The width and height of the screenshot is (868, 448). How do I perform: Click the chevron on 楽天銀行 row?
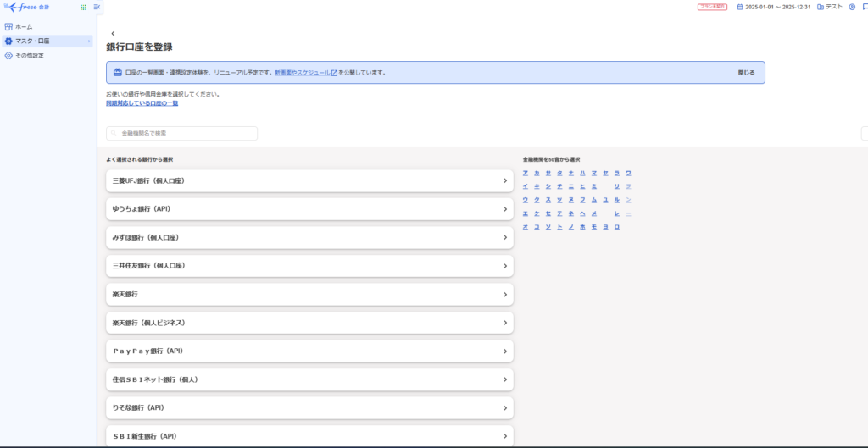(x=505, y=294)
